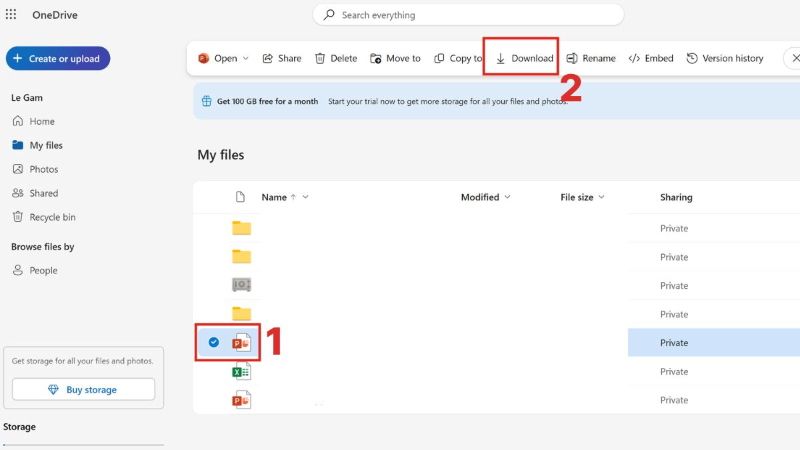
Task: Click the Le Gam account name
Action: [x=27, y=97]
